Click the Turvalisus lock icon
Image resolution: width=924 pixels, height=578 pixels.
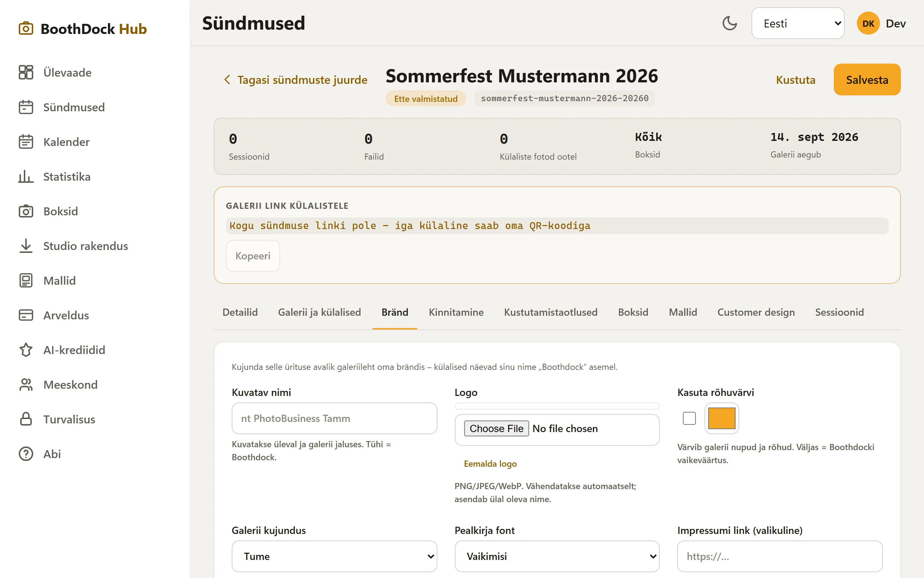[x=26, y=419]
